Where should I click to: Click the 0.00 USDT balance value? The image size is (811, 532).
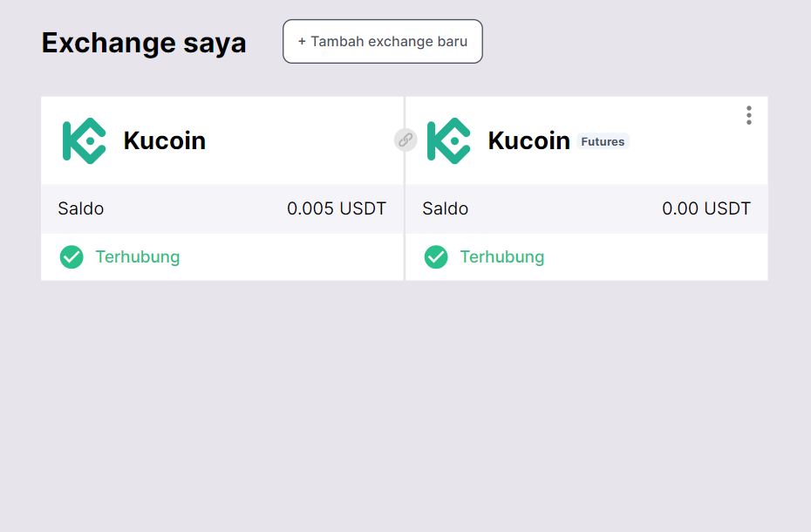[706, 209]
